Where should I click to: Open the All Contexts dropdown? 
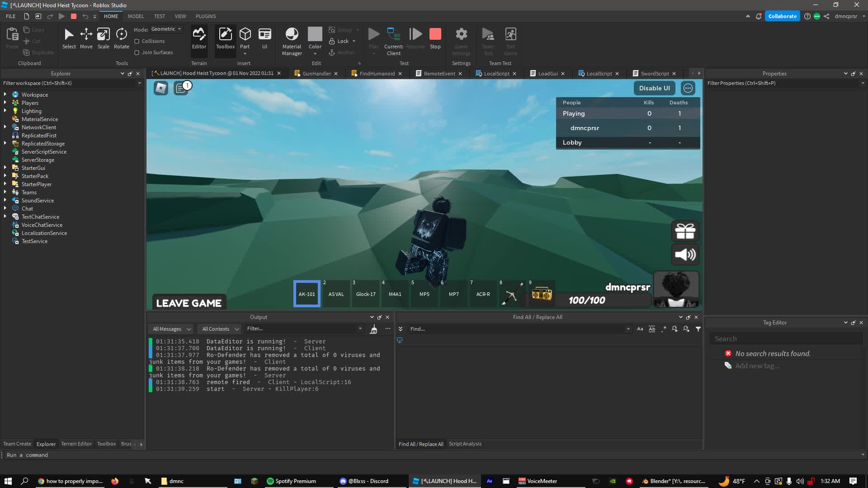(220, 329)
